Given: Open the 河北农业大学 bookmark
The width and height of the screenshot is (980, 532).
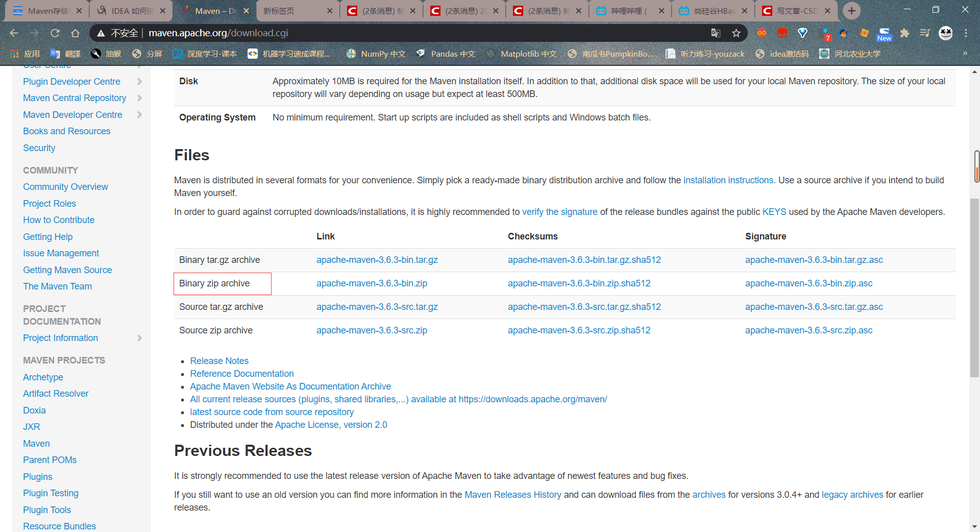Looking at the screenshot, I should [x=850, y=54].
